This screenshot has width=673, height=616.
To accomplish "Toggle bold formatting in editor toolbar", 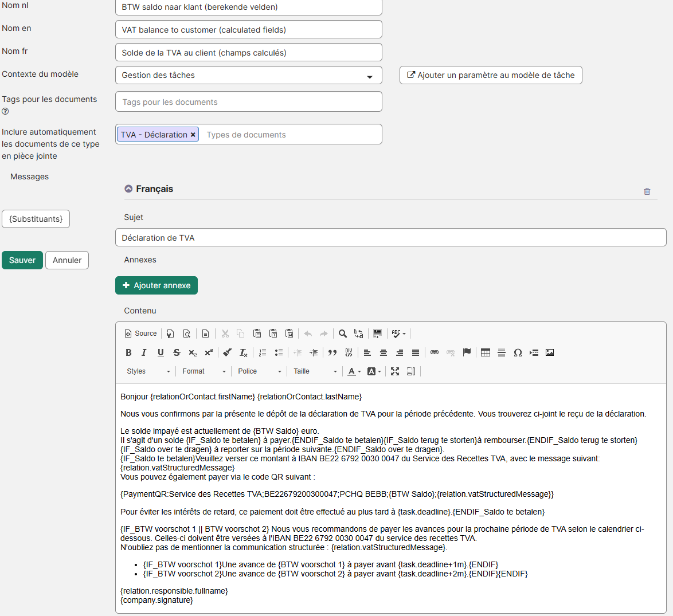I will [x=128, y=352].
